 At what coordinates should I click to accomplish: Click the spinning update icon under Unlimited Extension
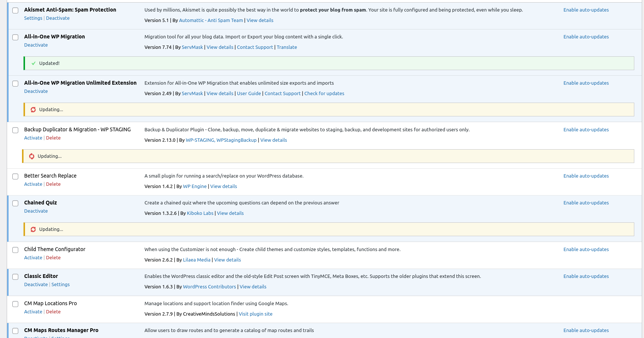(x=33, y=110)
